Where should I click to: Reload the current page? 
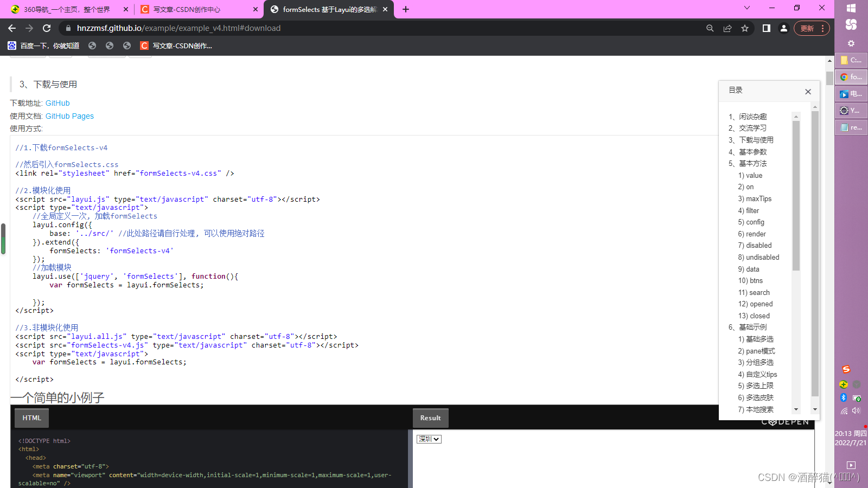(x=47, y=28)
